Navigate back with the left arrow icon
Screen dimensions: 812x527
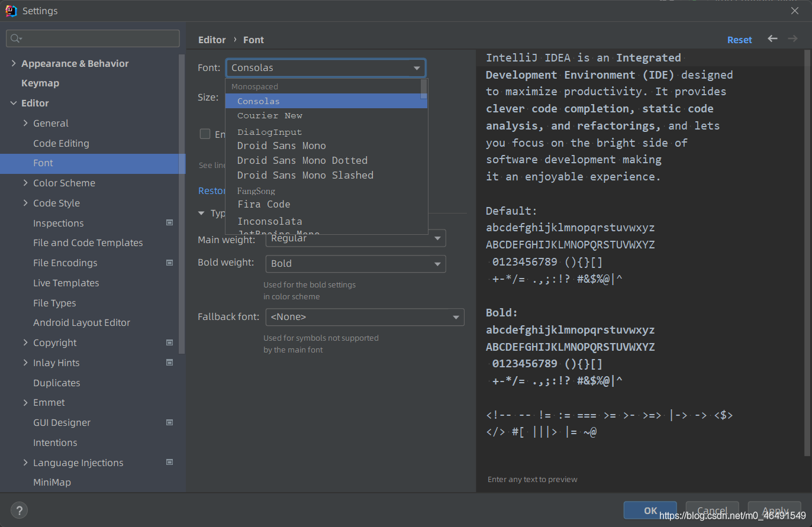[772, 38]
